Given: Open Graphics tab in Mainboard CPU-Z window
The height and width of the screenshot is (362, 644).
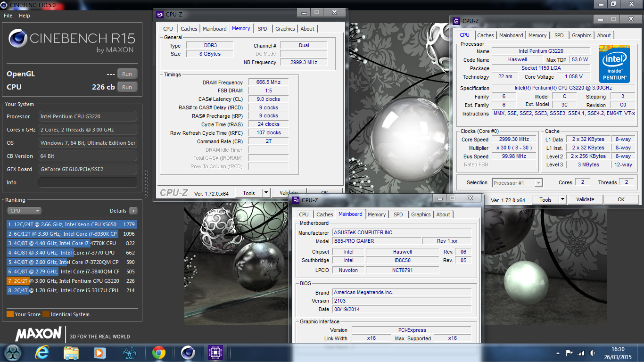Looking at the screenshot, I should 421,214.
